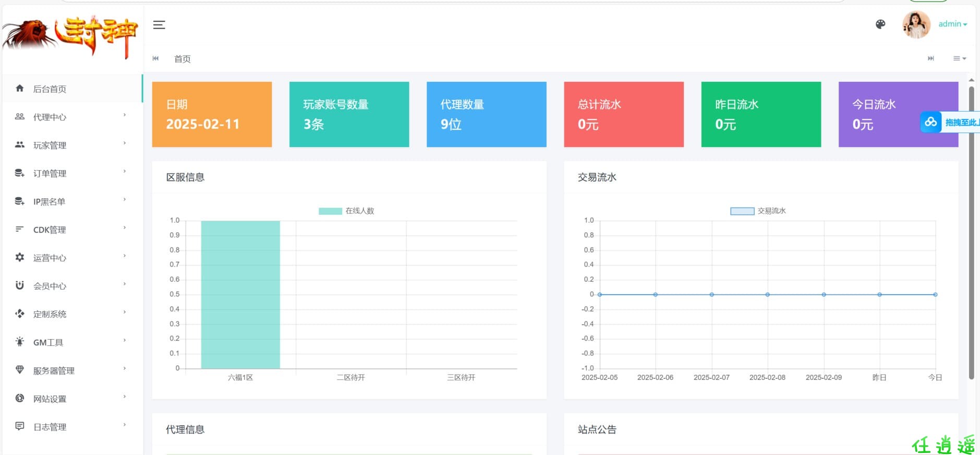Open the CDK管理 sidebar menu
Image resolution: width=980 pixels, height=455 pixels.
click(x=72, y=230)
